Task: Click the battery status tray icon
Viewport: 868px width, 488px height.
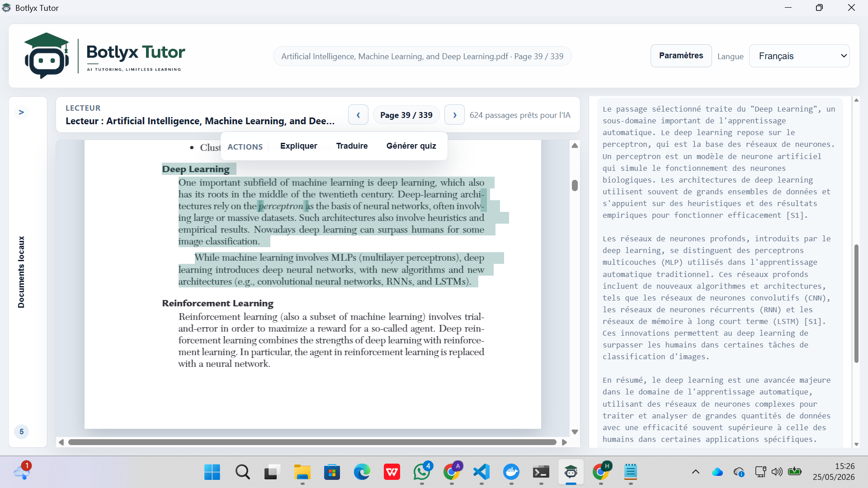Action: [794, 472]
